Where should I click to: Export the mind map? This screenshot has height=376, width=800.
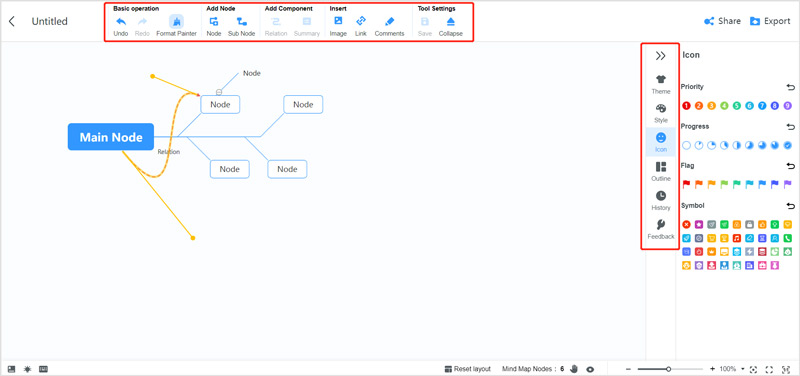(x=770, y=21)
